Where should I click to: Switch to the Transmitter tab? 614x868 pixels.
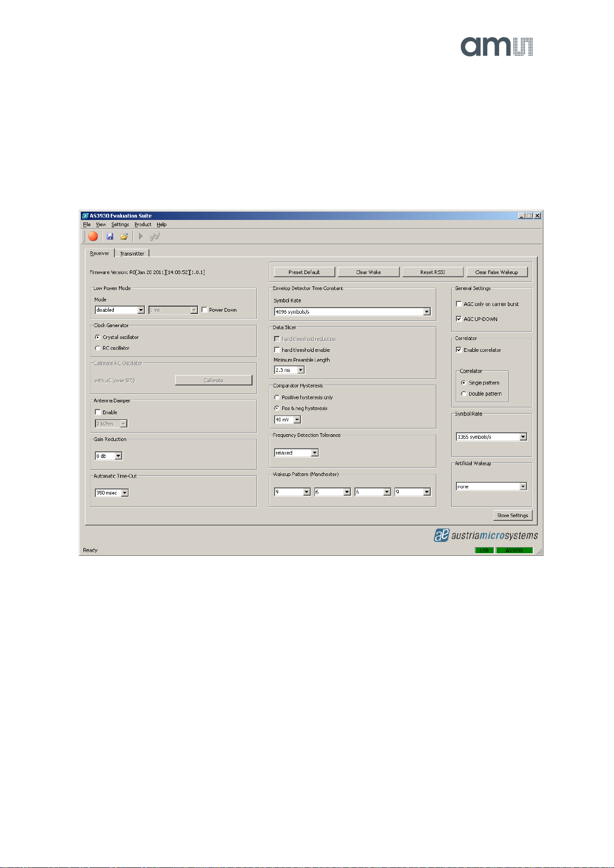[x=132, y=253]
